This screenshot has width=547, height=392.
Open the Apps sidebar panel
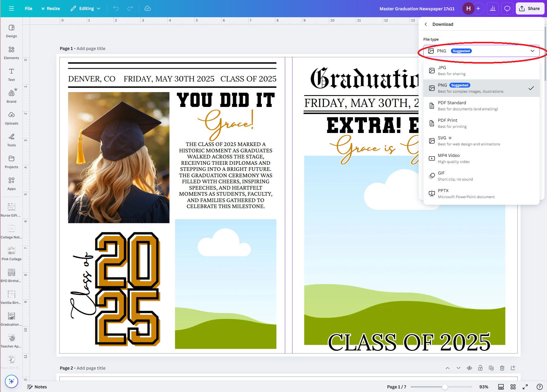12,184
